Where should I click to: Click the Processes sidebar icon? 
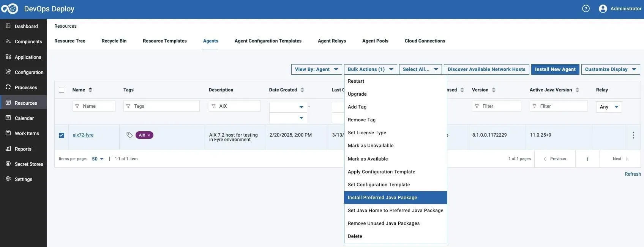pyautogui.click(x=8, y=87)
